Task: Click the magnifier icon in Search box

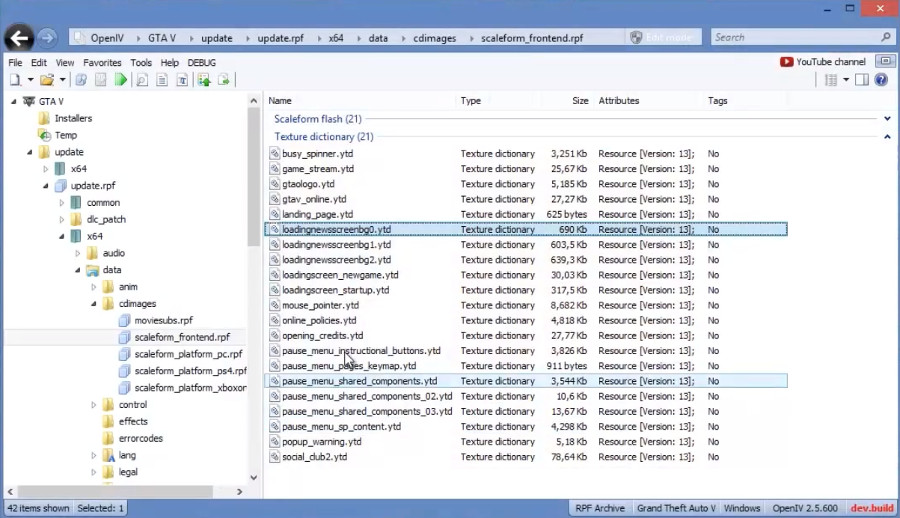Action: (x=885, y=38)
